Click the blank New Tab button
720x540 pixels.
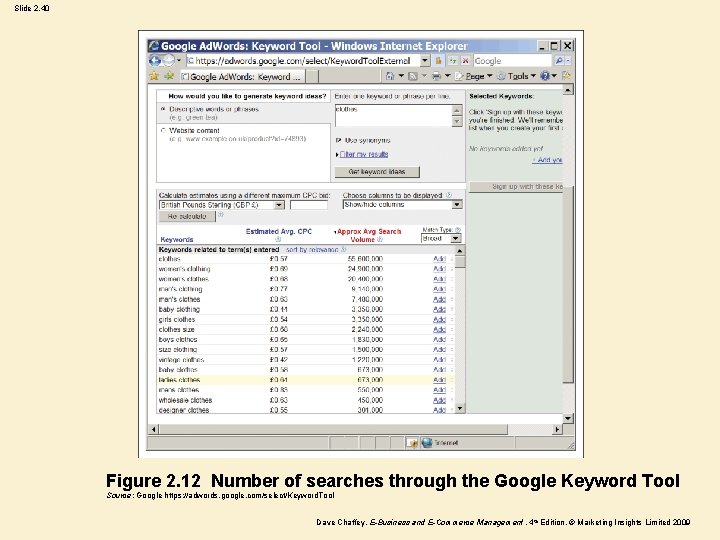click(x=312, y=77)
